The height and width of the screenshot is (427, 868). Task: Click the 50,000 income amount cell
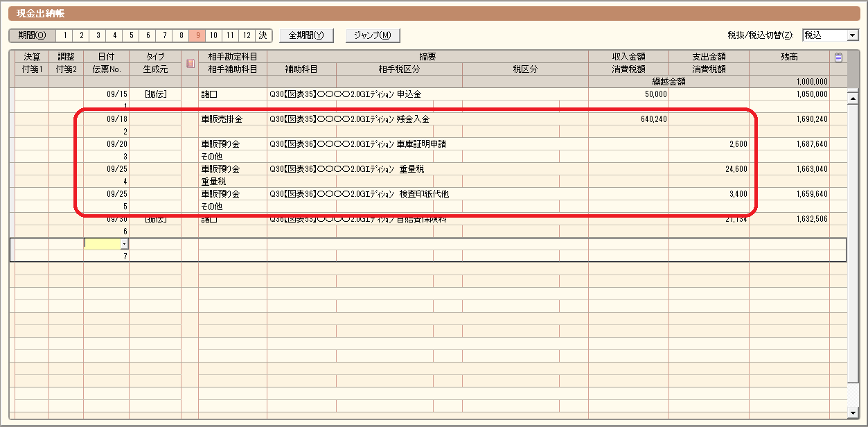coord(628,94)
